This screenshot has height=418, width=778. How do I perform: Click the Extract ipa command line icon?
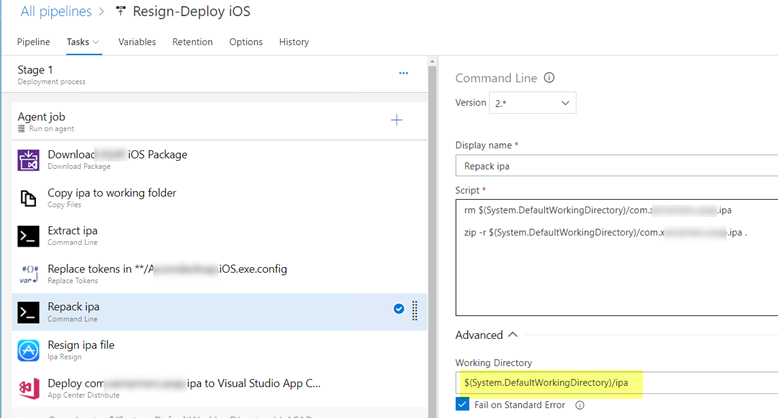28,236
